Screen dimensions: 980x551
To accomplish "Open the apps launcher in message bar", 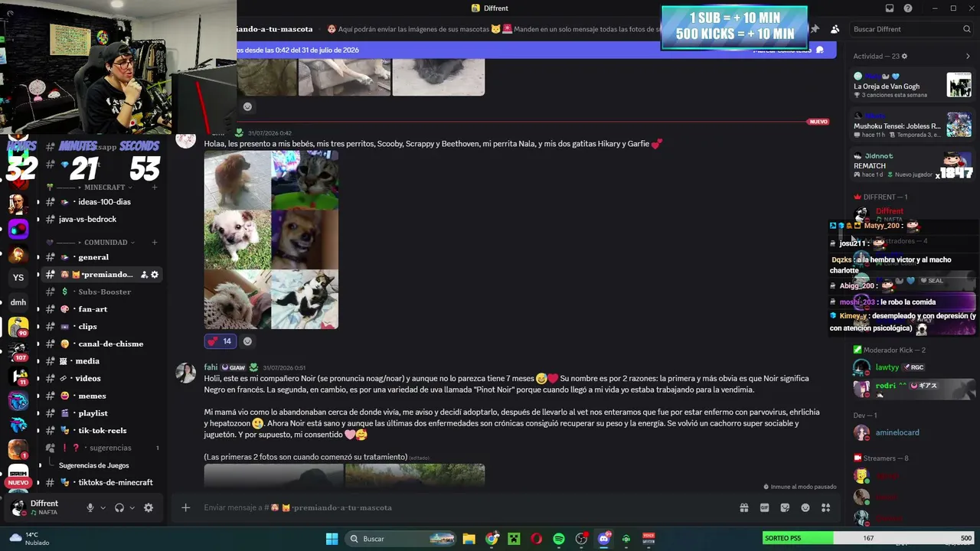I will tap(826, 507).
